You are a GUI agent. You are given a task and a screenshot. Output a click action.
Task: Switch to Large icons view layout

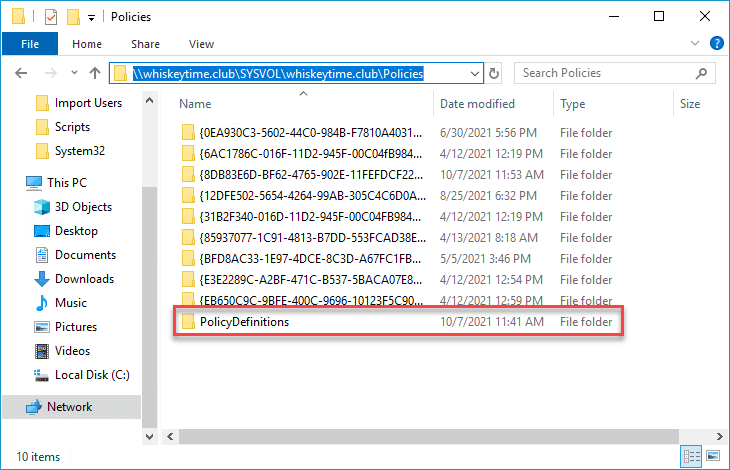tap(713, 456)
